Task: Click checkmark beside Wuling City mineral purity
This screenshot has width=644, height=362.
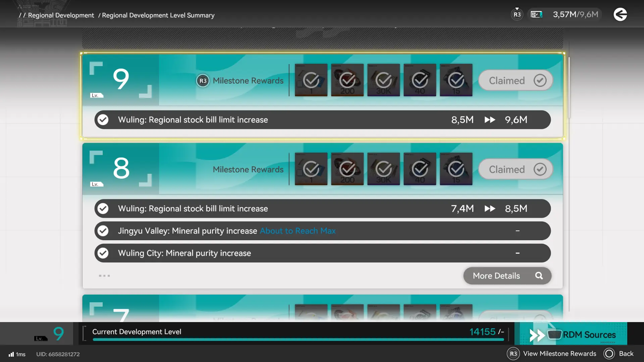Action: tap(103, 253)
